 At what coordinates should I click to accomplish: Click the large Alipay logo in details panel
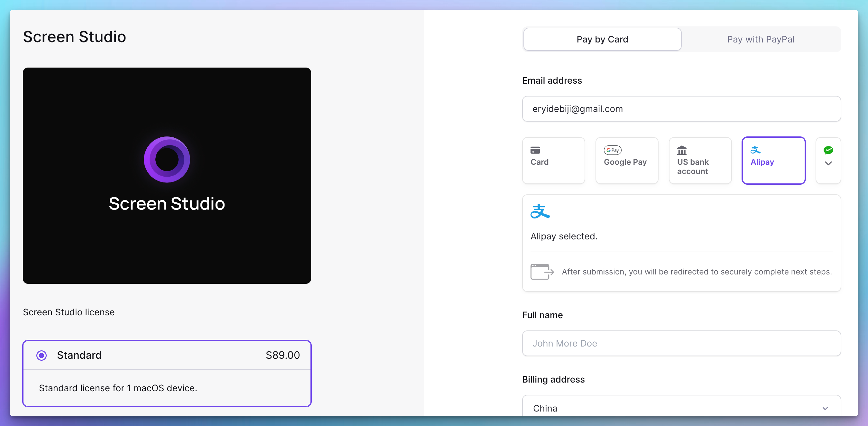tap(540, 211)
